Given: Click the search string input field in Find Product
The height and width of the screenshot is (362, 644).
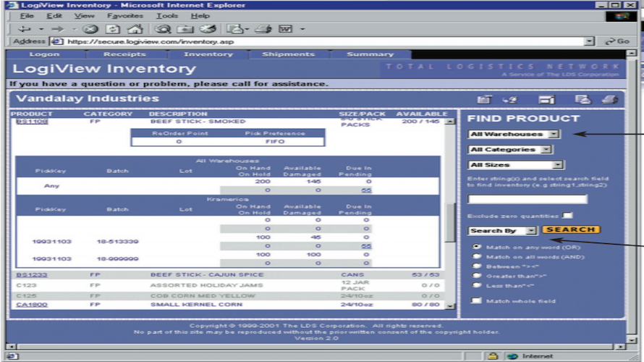Looking at the screenshot, I should (528, 199).
